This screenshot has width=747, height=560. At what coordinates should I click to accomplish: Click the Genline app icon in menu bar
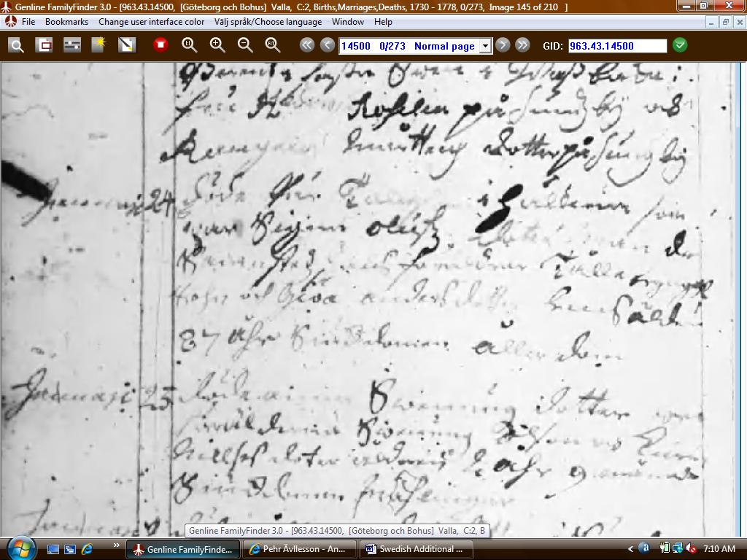click(10, 22)
